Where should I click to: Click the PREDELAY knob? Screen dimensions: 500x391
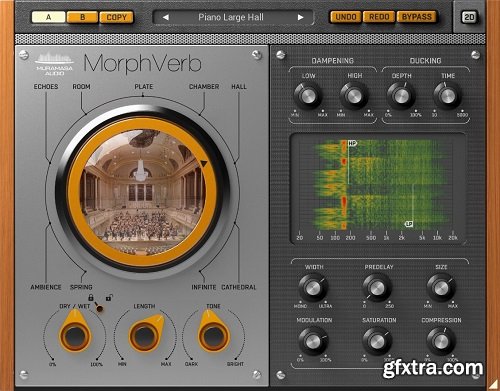tap(377, 288)
